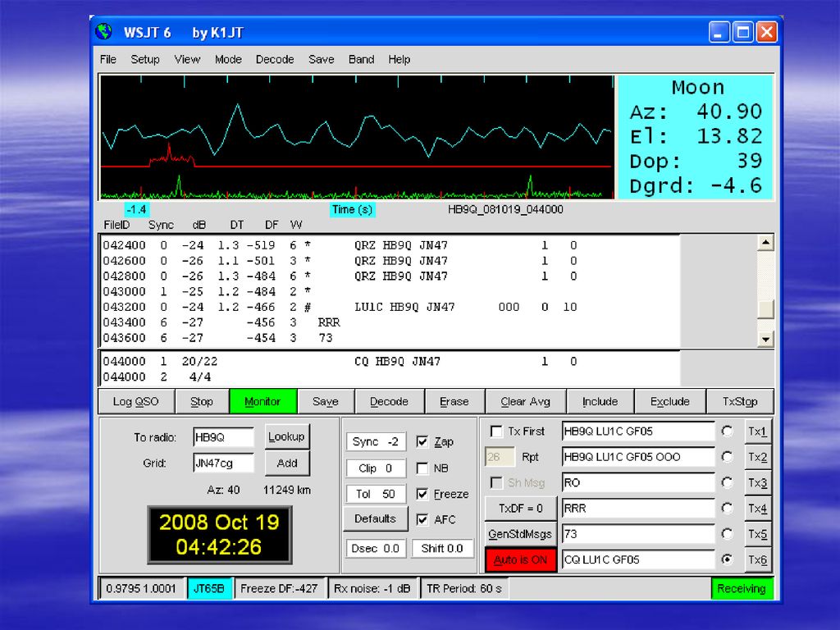The height and width of the screenshot is (630, 840).
Task: Click the Tx message field containing RO
Action: pyautogui.click(x=637, y=482)
